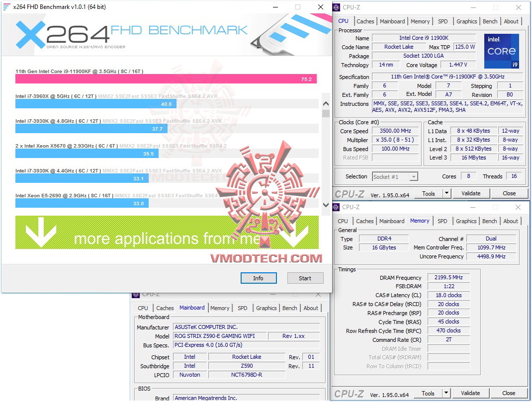Screen dimensions: 532x402
Task: Click Tools button in Memory CPU-Z window
Action: tap(428, 393)
